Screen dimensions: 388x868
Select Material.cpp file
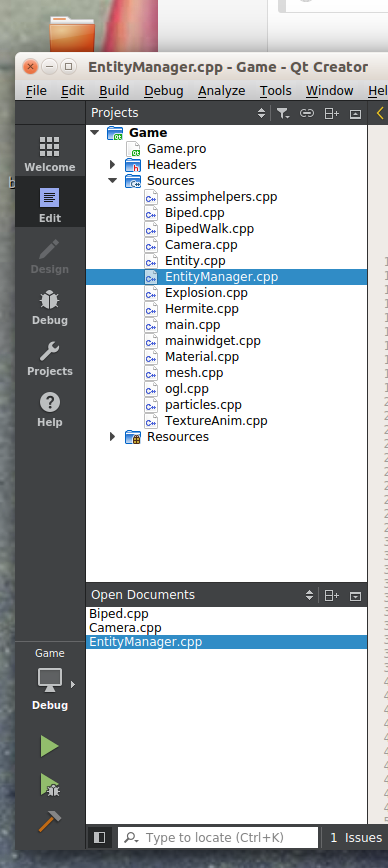click(x=201, y=357)
